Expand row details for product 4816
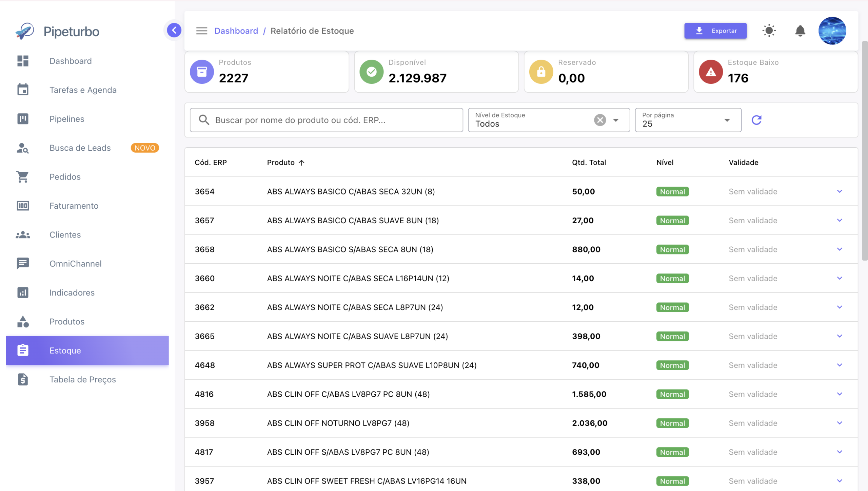868x491 pixels. click(840, 394)
